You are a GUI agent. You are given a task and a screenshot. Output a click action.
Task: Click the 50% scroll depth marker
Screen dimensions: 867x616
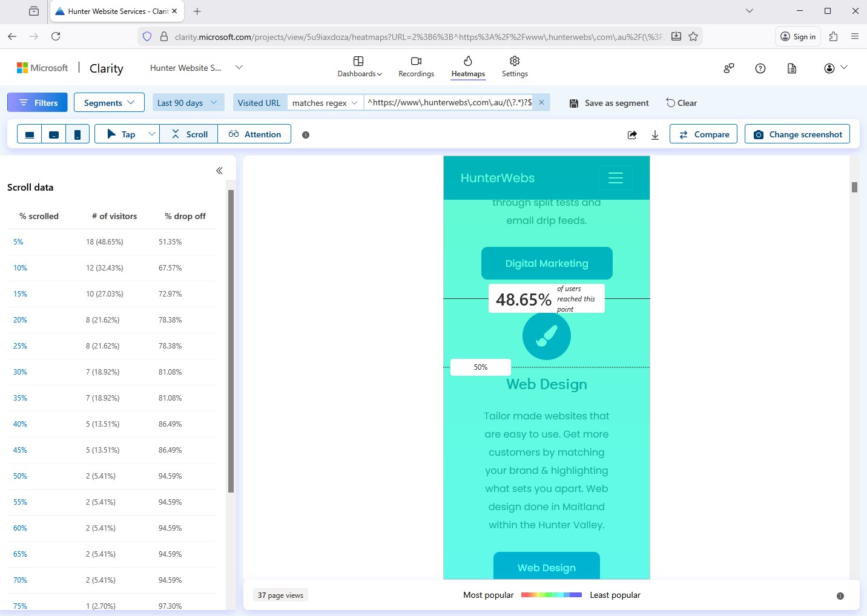(481, 367)
